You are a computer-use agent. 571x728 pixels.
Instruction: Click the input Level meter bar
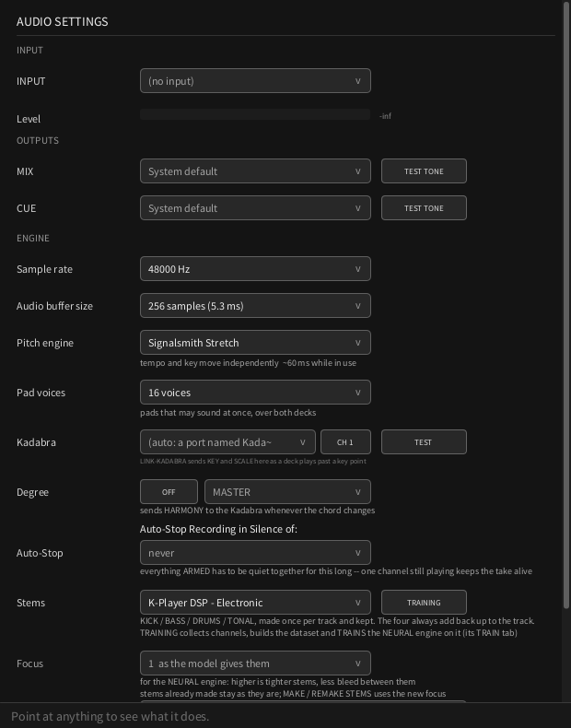(255, 114)
